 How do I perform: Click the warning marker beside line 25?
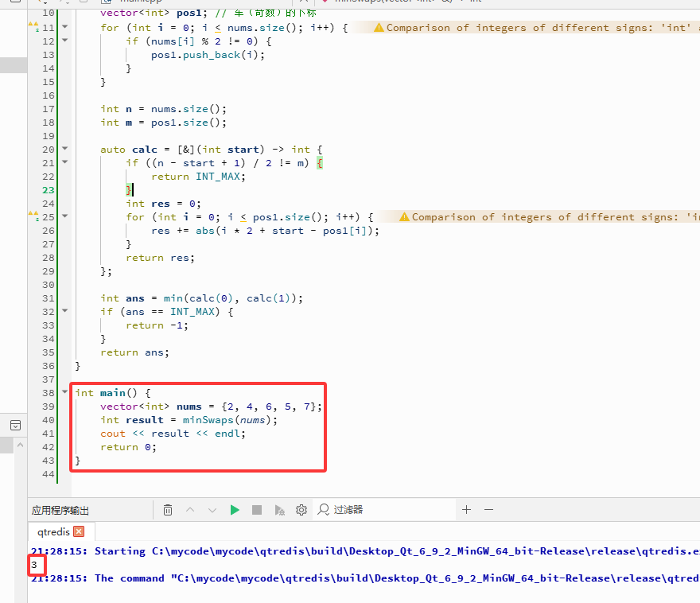(34, 216)
